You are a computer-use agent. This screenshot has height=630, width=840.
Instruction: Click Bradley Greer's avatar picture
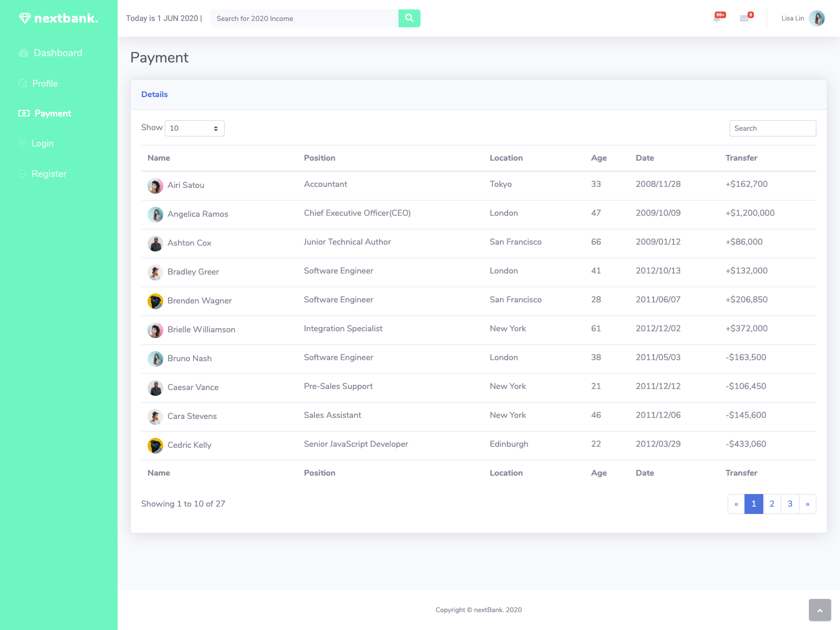coord(155,272)
